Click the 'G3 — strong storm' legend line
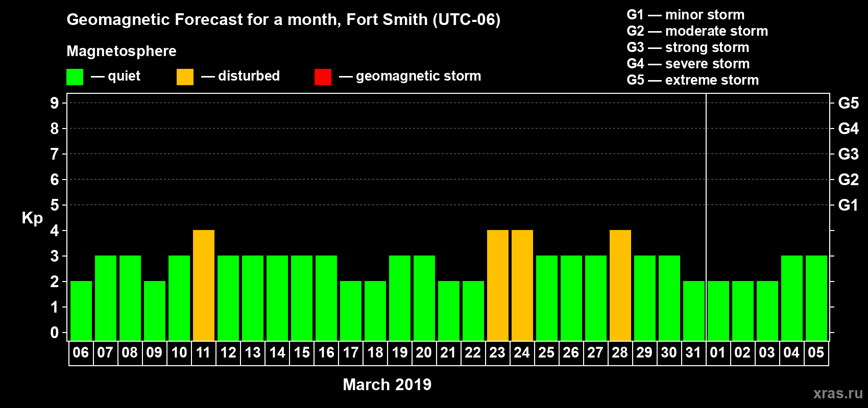 (x=688, y=47)
